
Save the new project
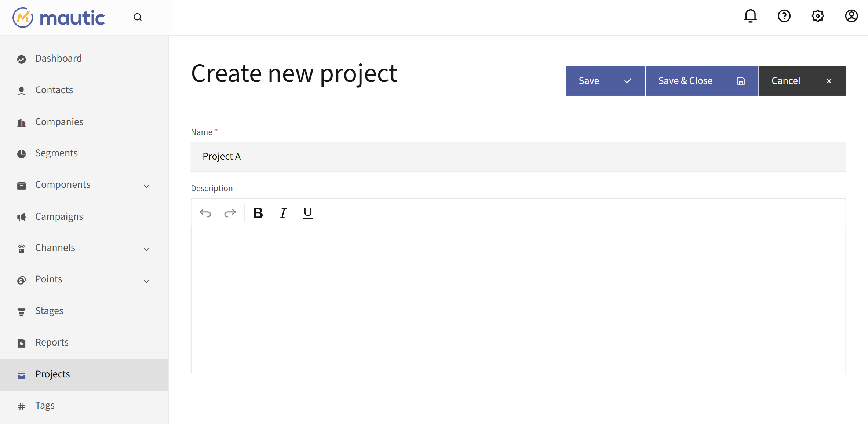click(605, 81)
